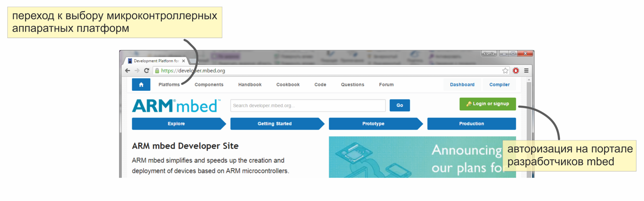Open the Forum menu item

pos(386,85)
